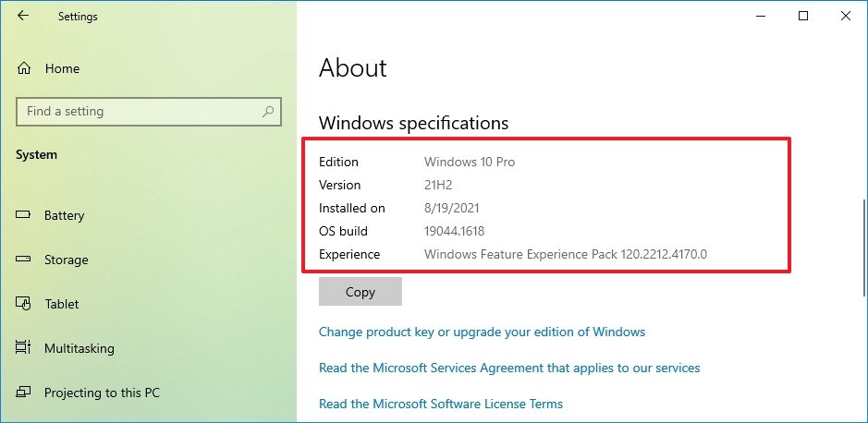Open the Storage settings page

tap(66, 260)
